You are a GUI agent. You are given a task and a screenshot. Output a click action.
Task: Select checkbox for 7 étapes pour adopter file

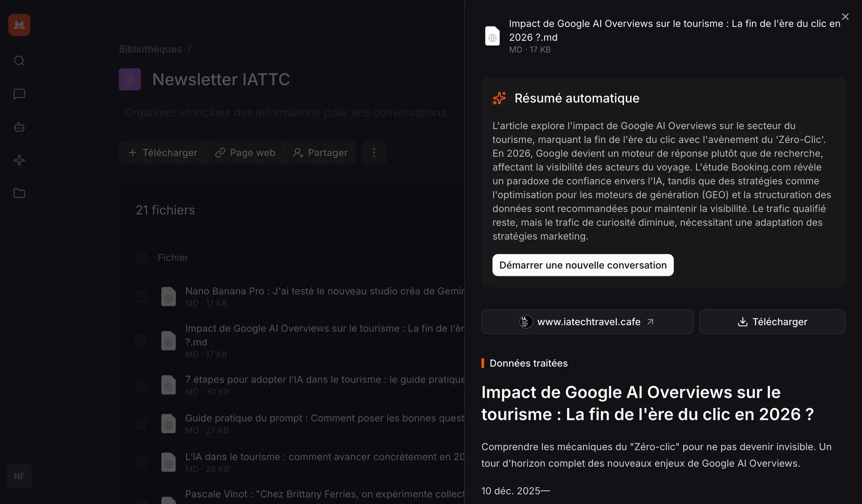[x=141, y=385]
